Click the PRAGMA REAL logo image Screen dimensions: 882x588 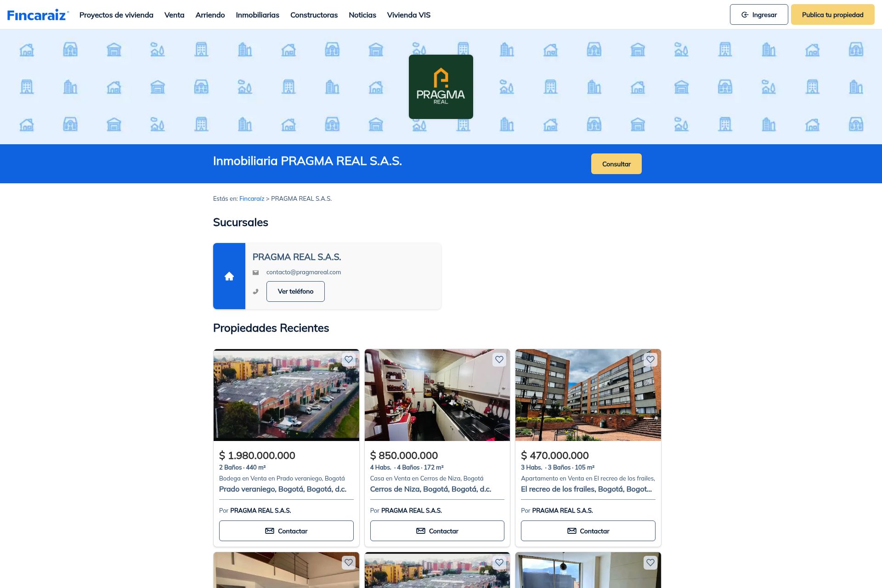point(441,87)
